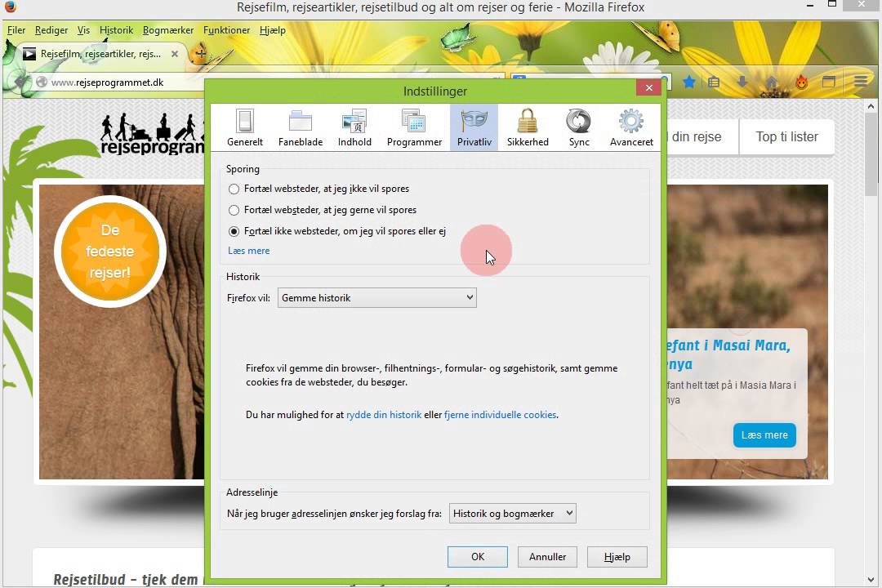
Task: Click the OK button
Action: [x=478, y=557]
